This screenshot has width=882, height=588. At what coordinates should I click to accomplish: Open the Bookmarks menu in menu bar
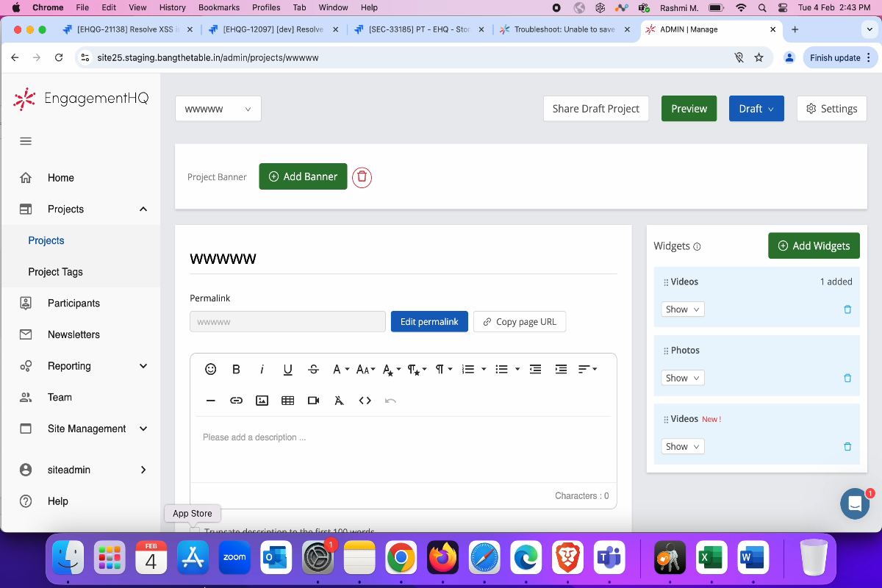pos(219,7)
